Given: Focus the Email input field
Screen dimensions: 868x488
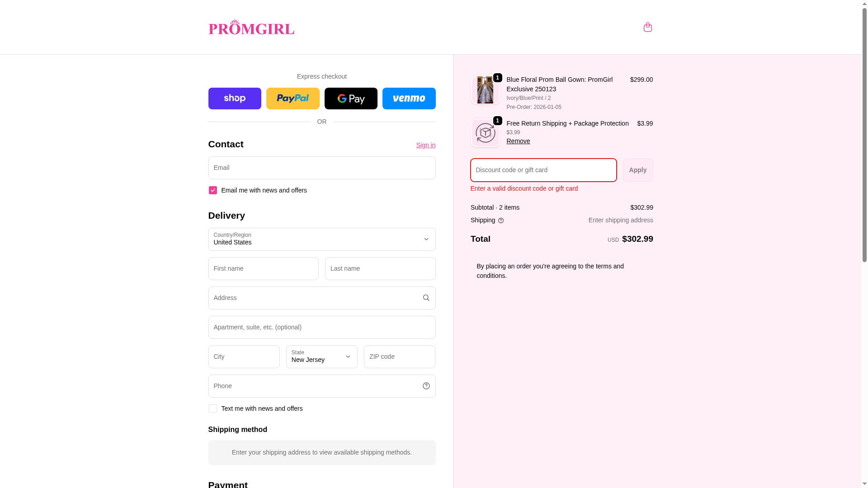Looking at the screenshot, I should click(322, 168).
